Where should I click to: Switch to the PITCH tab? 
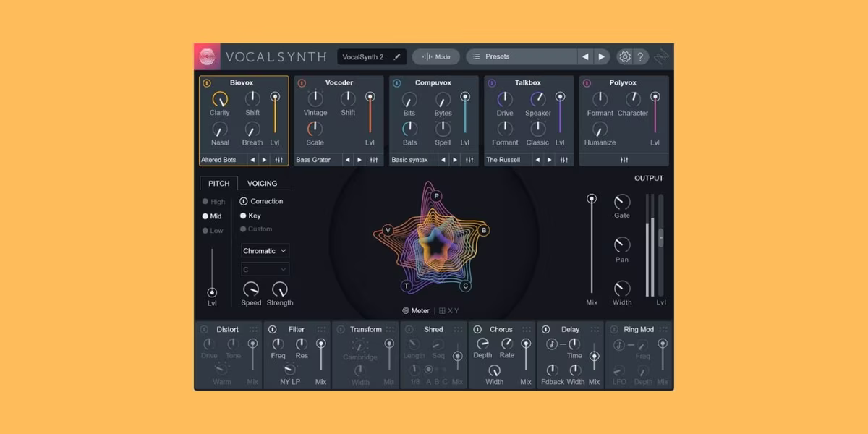(x=218, y=183)
